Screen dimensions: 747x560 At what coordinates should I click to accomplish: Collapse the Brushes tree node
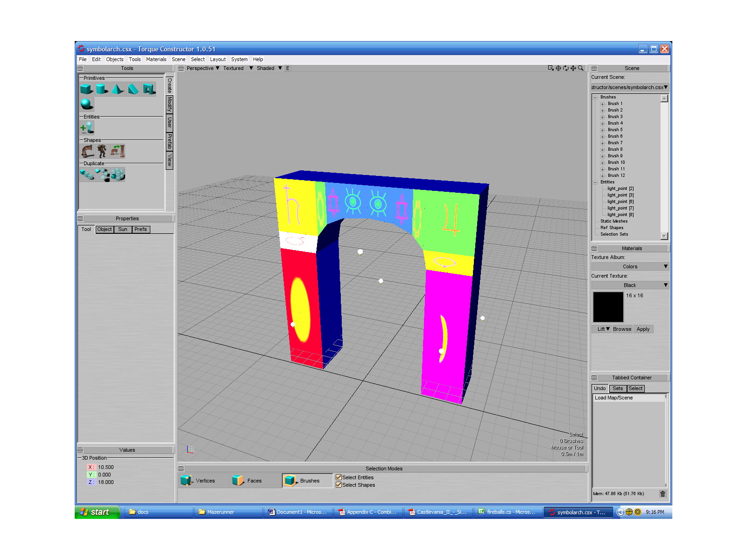(595, 98)
